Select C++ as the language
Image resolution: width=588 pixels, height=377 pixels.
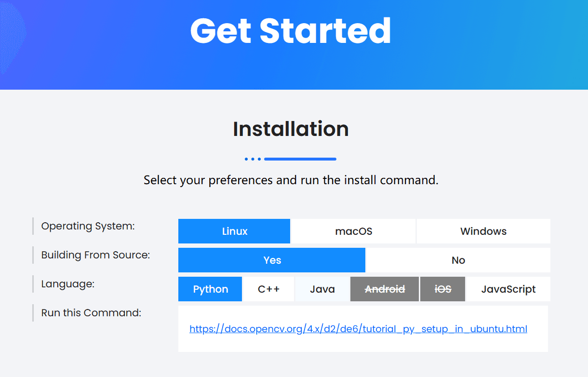click(x=268, y=289)
